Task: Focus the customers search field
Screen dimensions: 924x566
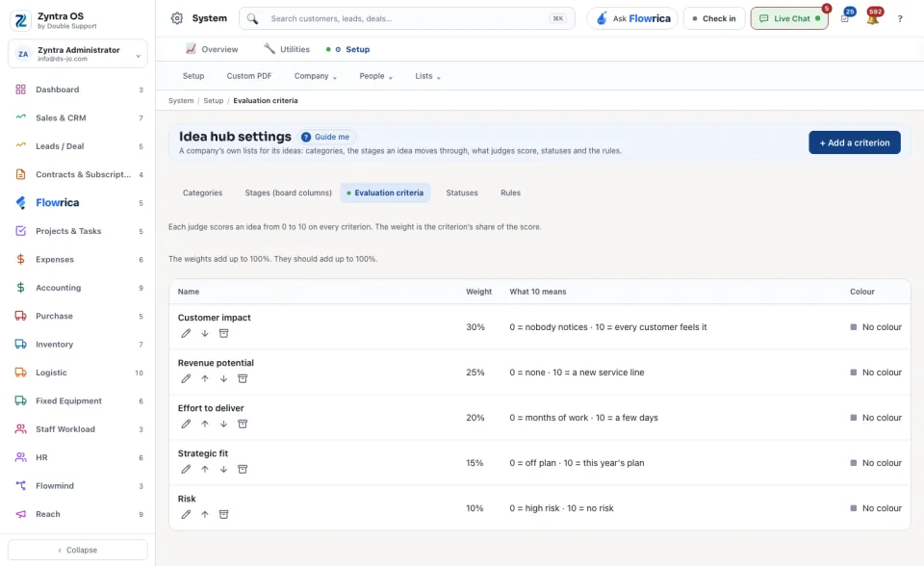Action: 406,18
